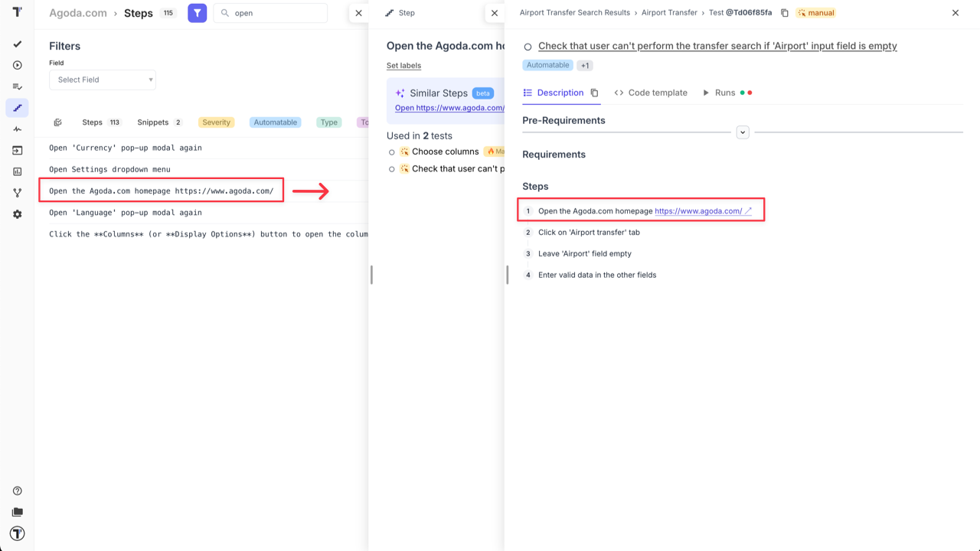Switch to the Code template tab
Screen dimensions: 980x551
pos(651,92)
